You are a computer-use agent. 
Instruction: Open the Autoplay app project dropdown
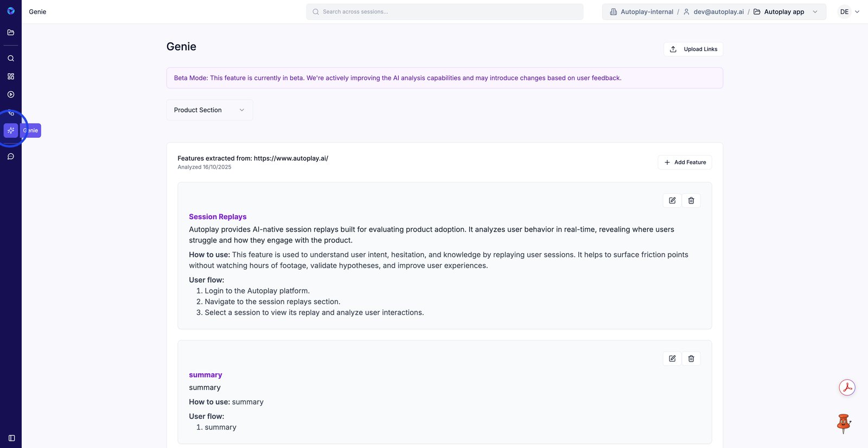point(786,12)
